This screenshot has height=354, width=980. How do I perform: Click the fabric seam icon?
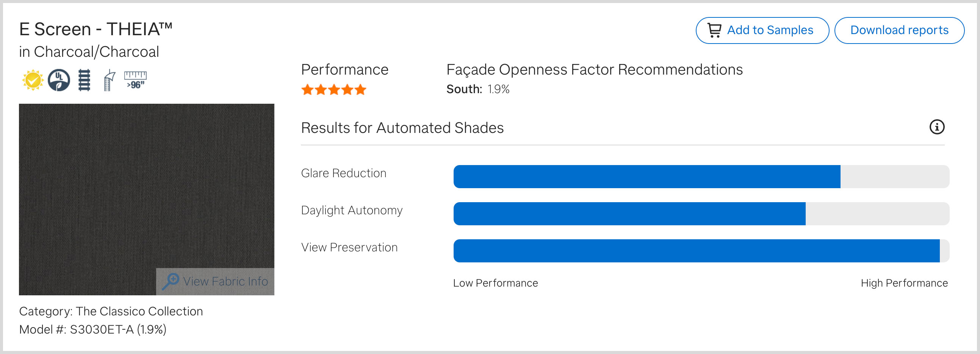click(x=110, y=80)
